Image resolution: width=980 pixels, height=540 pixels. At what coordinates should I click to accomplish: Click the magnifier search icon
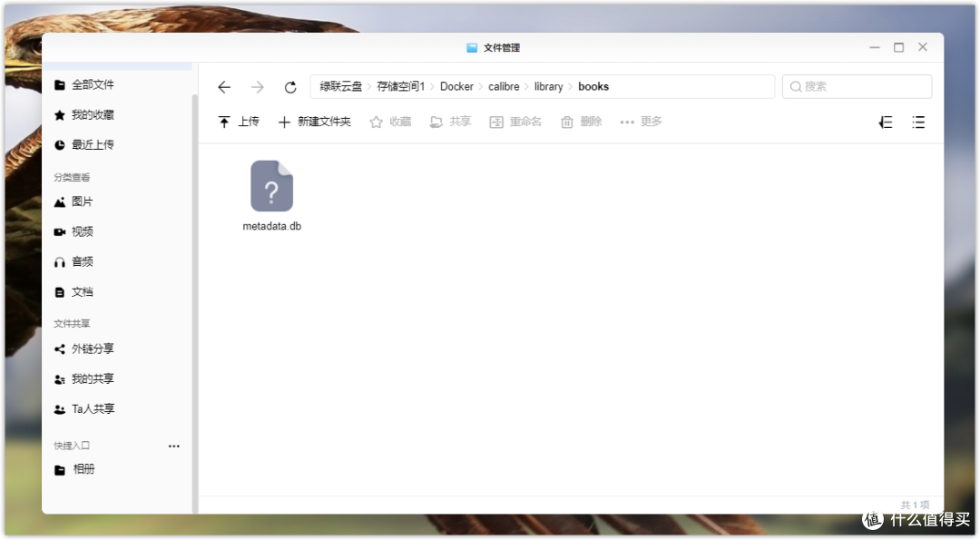coord(796,87)
